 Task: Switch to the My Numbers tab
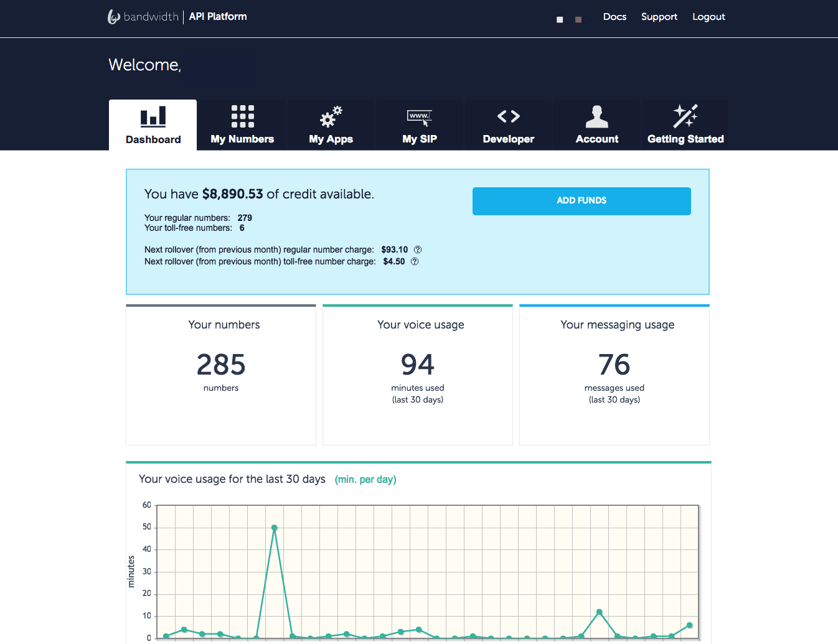point(242,125)
